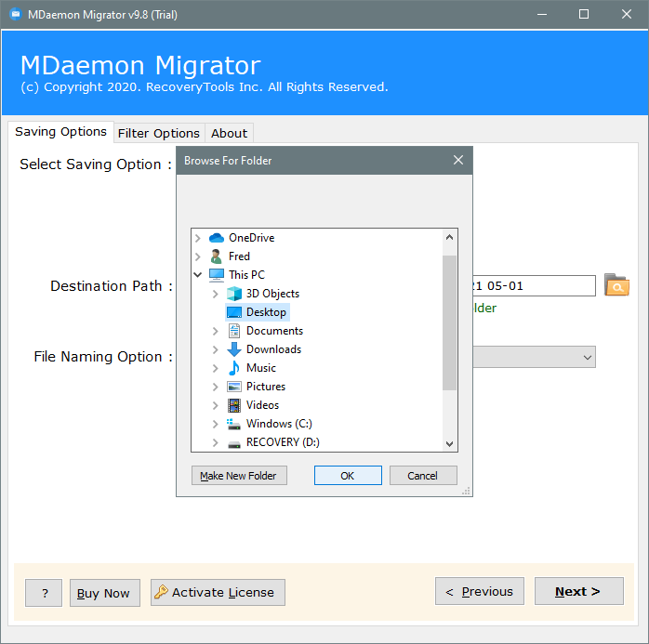This screenshot has width=649, height=644.
Task: Click the This PC monitor icon
Action: [x=217, y=275]
